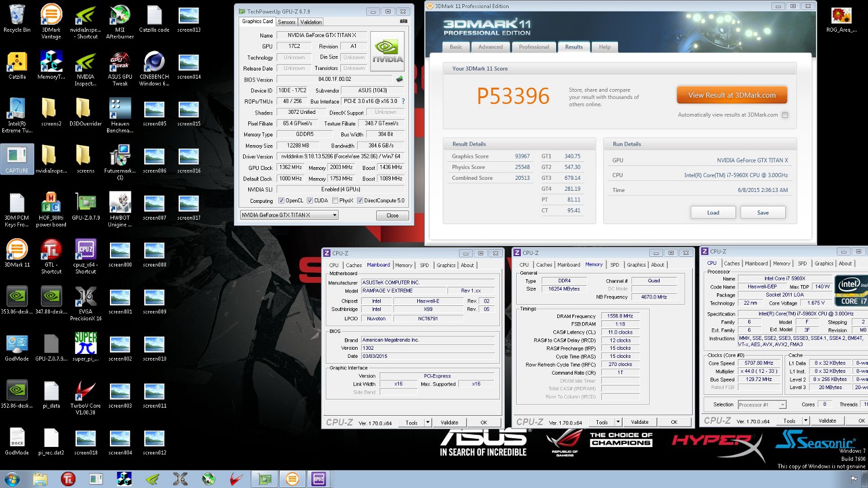Image resolution: width=868 pixels, height=488 pixels.
Task: Select SPD tab in CPU-Z Mainboard window
Action: (424, 265)
